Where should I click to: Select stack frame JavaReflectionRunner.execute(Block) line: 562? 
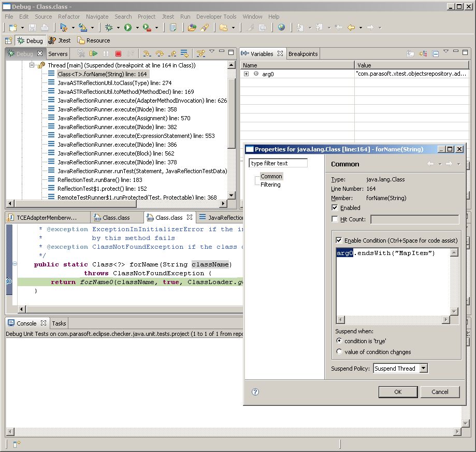116,153
